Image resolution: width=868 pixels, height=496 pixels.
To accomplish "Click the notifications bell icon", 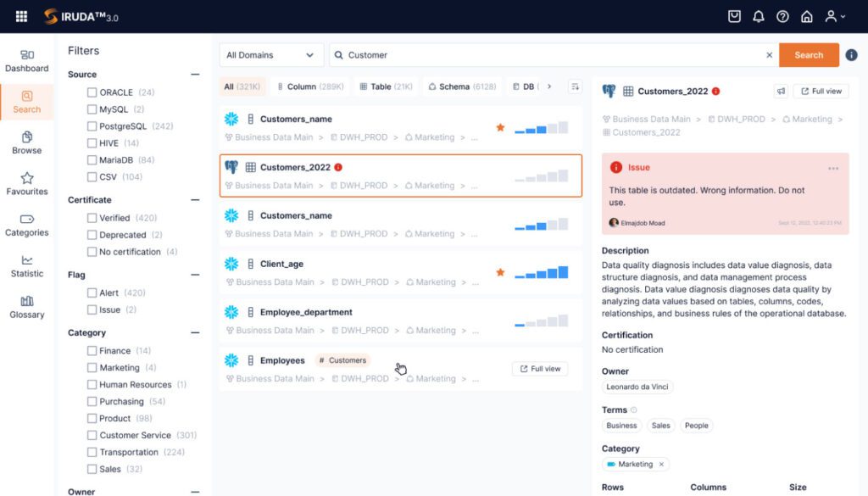I will tap(759, 16).
